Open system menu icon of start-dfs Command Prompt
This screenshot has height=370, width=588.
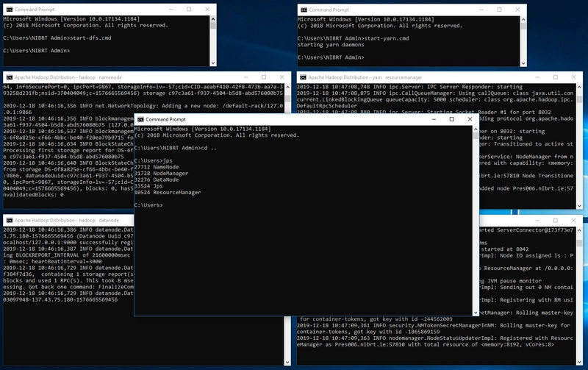pyautogui.click(x=9, y=9)
